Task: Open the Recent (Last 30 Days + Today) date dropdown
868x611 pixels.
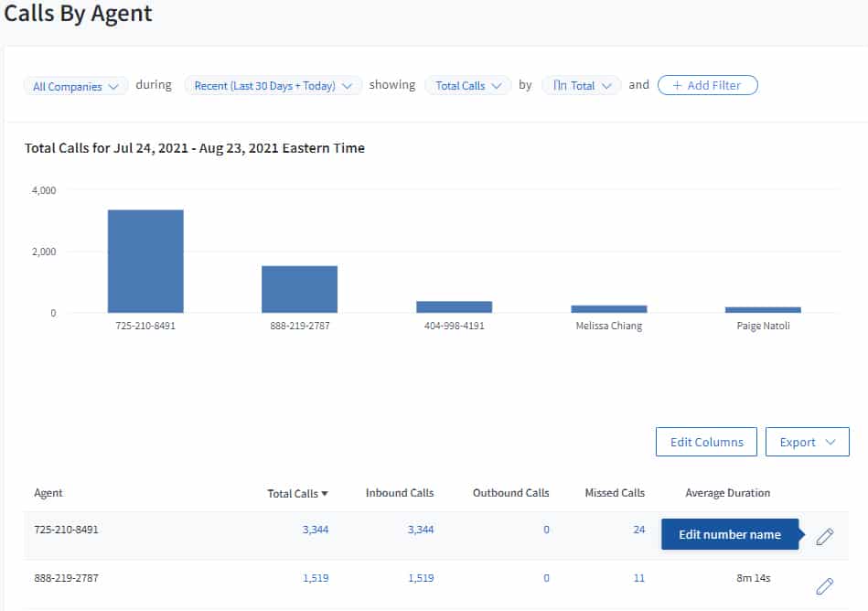Action: click(273, 86)
